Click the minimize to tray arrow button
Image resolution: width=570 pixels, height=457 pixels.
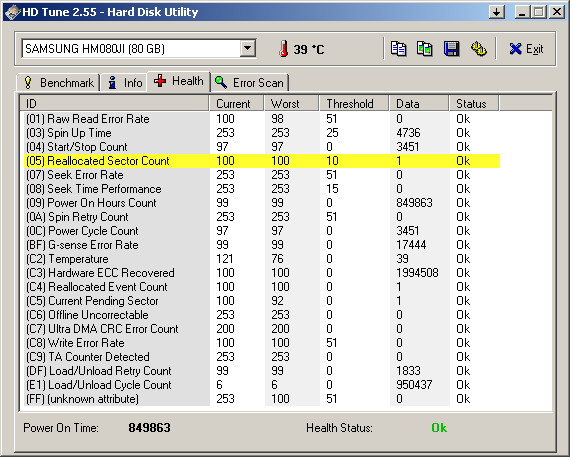[x=497, y=12]
